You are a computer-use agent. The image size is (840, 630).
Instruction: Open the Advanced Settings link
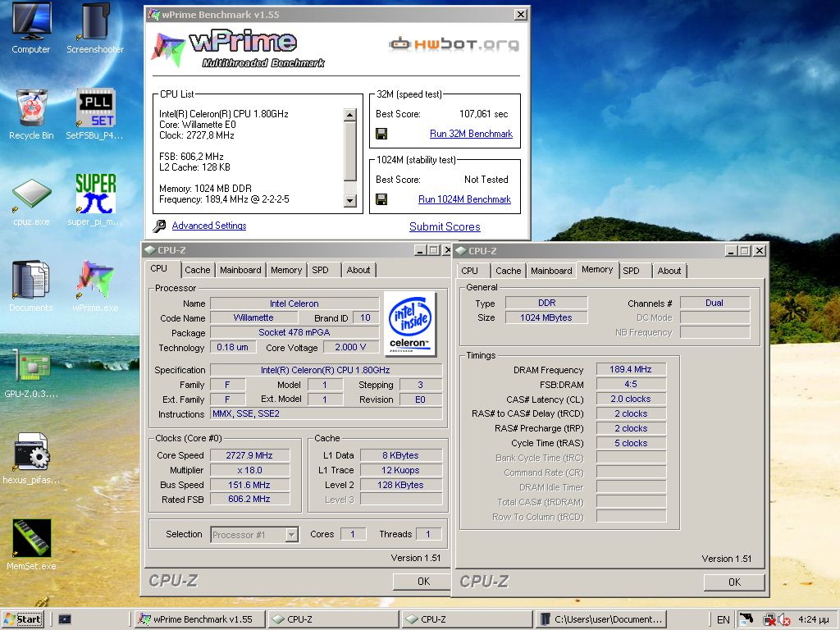(209, 226)
